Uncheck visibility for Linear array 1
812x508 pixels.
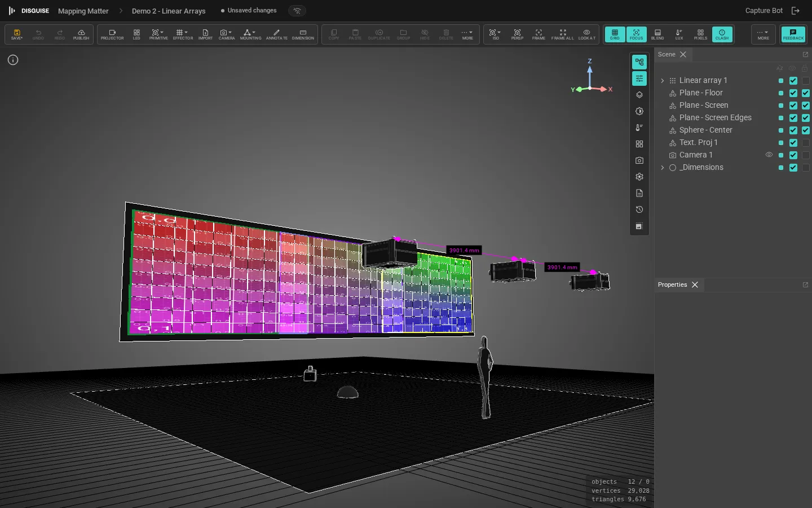(793, 81)
